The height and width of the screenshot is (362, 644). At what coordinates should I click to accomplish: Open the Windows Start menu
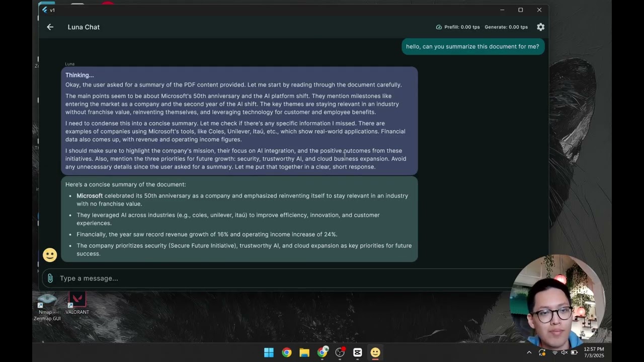[x=269, y=352]
